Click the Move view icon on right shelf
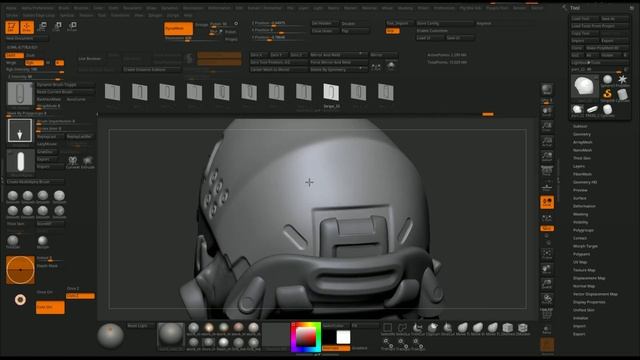 (547, 269)
